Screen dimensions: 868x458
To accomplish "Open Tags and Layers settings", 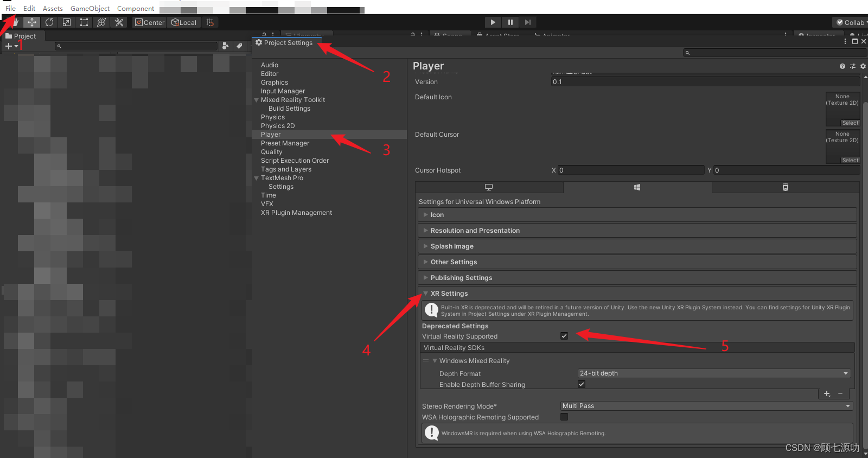I will (x=286, y=169).
